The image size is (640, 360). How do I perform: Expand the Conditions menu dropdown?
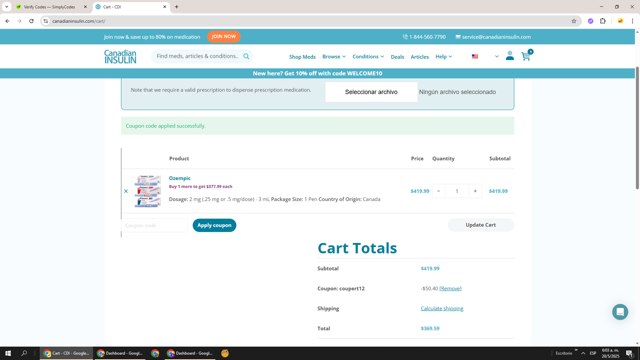pos(368,56)
